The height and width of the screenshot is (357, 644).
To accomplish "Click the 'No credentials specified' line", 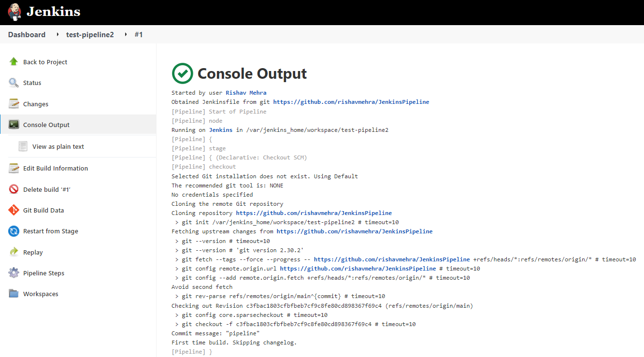I will [x=212, y=195].
